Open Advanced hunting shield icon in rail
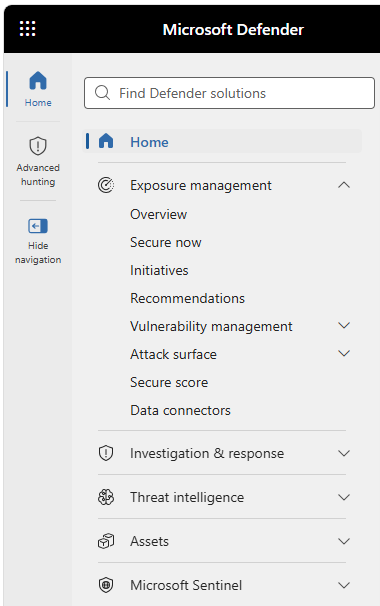Image resolution: width=380 pixels, height=606 pixels. pyautogui.click(x=38, y=146)
